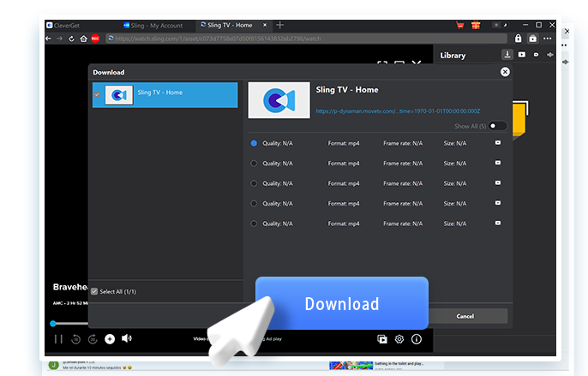Open a new tab with plus button
The width and height of the screenshot is (588, 376).
pos(279,25)
